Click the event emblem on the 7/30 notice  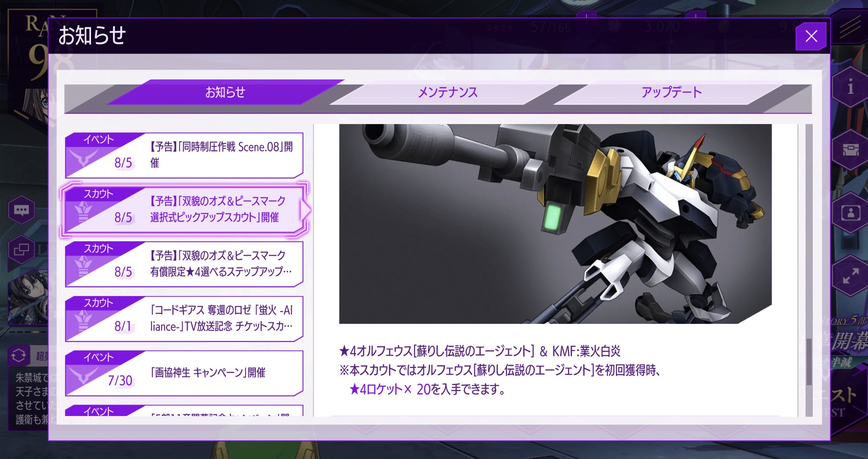tap(83, 376)
